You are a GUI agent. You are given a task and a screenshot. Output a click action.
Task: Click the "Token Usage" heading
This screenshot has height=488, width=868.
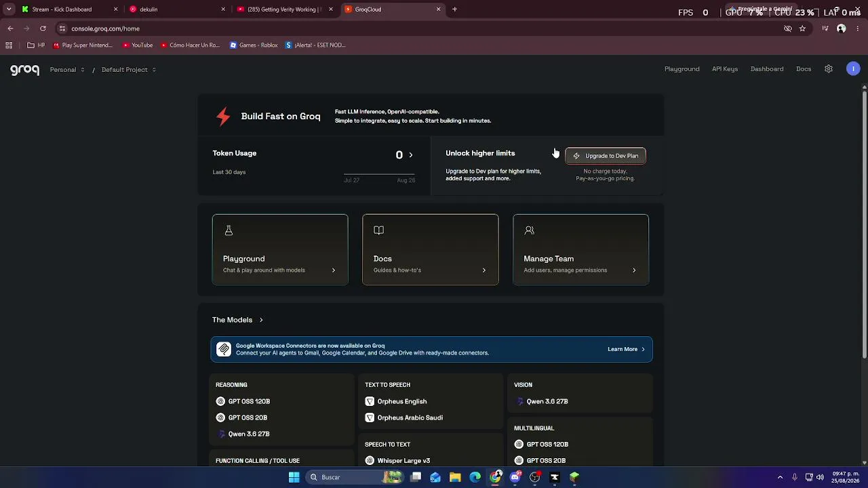pos(235,153)
